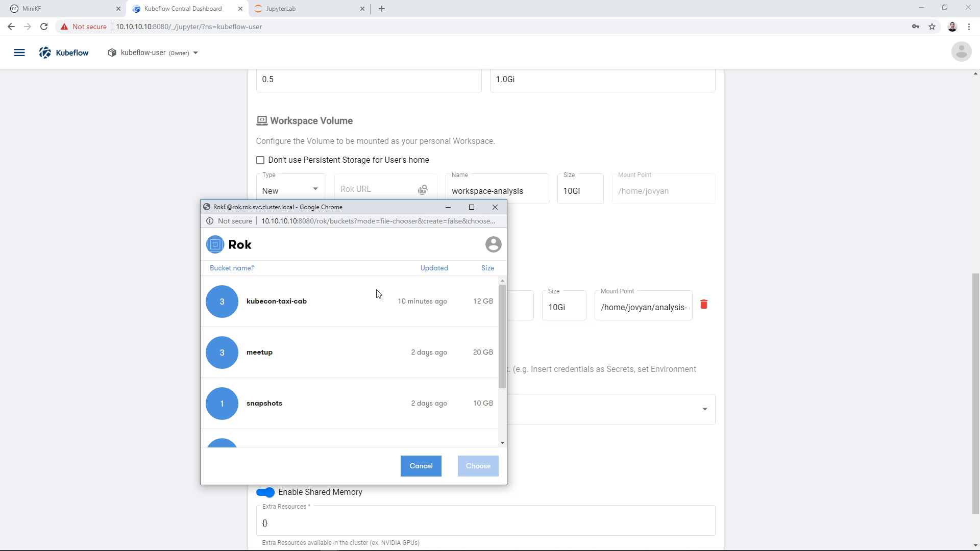Select the snapshots bucket circle icon

(222, 404)
